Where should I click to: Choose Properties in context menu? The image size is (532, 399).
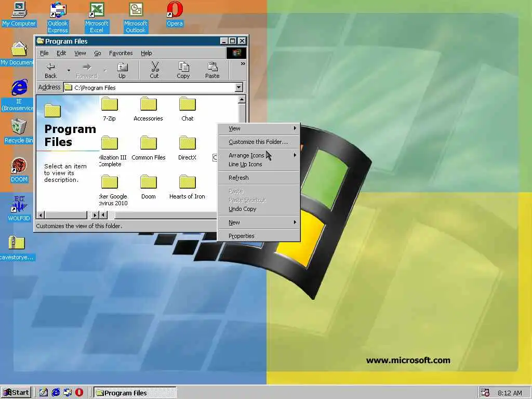click(259, 236)
